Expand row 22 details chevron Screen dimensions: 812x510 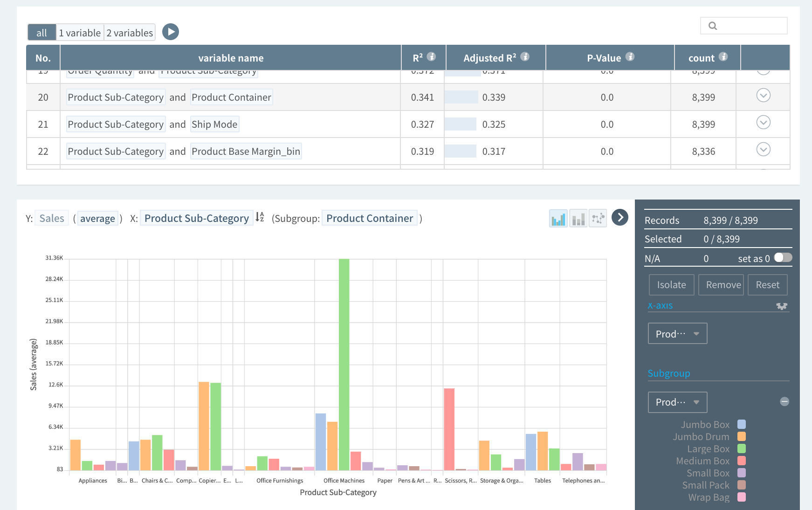pyautogui.click(x=763, y=150)
